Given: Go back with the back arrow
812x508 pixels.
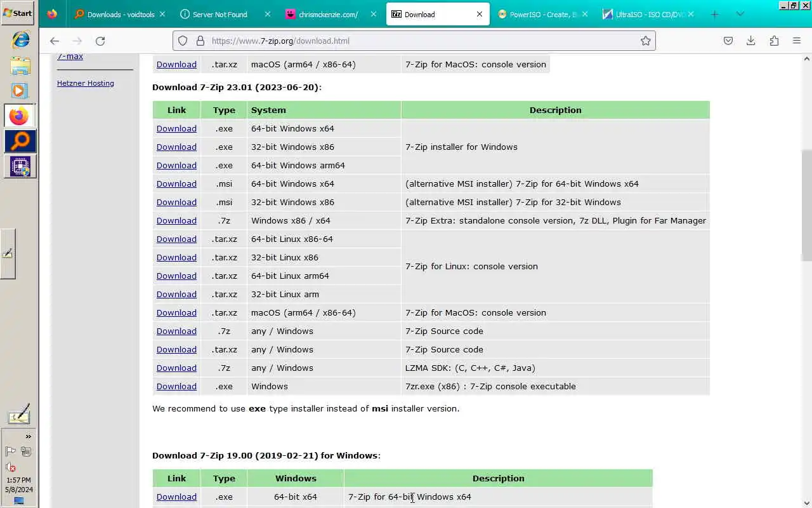Looking at the screenshot, I should pyautogui.click(x=55, y=41).
